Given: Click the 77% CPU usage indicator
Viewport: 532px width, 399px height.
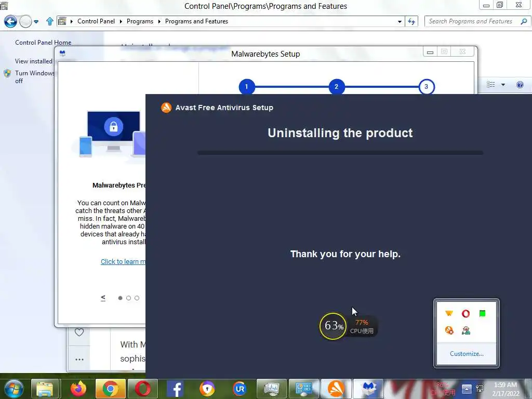Looking at the screenshot, I should tap(362, 326).
